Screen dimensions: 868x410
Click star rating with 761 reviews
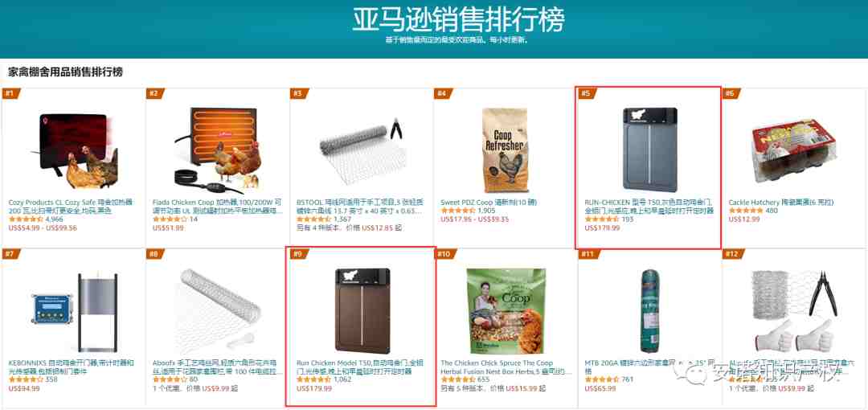tap(601, 380)
